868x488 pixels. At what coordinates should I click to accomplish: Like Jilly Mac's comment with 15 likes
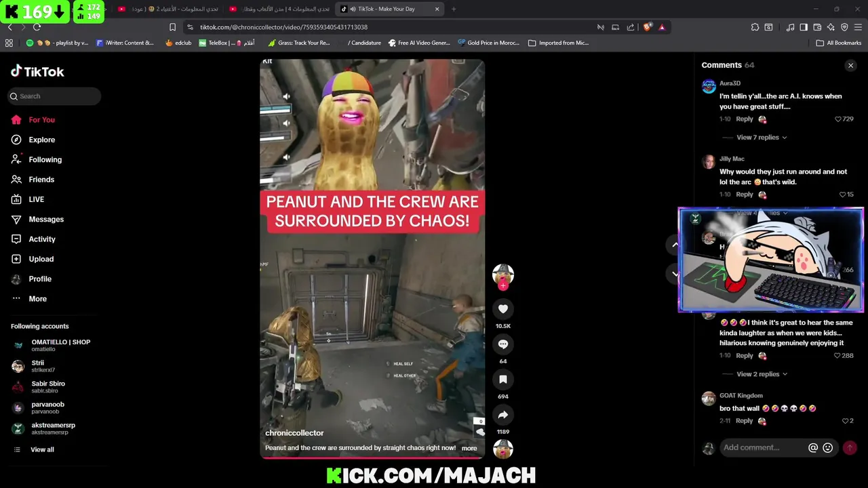coord(843,195)
